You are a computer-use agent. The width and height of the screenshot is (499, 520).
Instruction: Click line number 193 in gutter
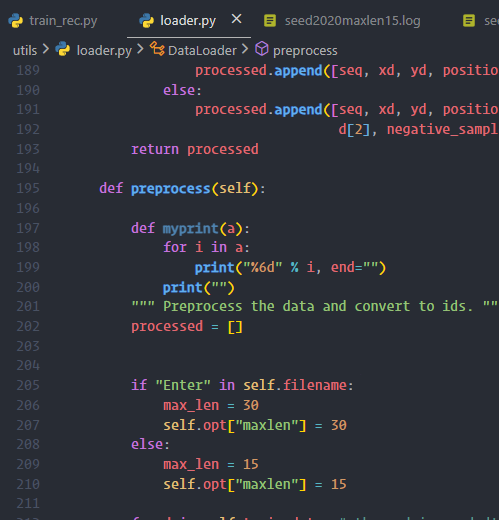pyautogui.click(x=28, y=149)
